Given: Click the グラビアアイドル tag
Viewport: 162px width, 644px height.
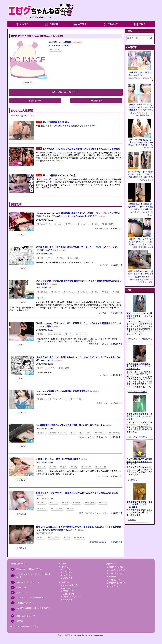Looking at the screenshot, I should click(x=58, y=399).
